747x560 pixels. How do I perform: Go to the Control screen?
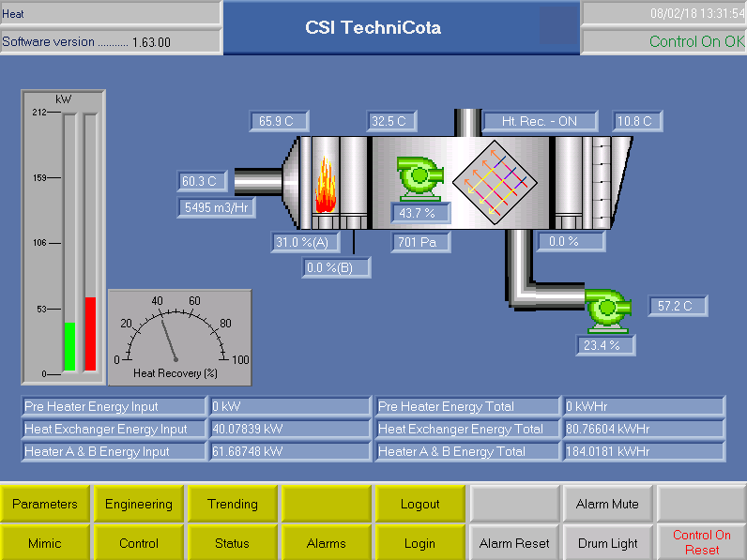click(x=139, y=543)
